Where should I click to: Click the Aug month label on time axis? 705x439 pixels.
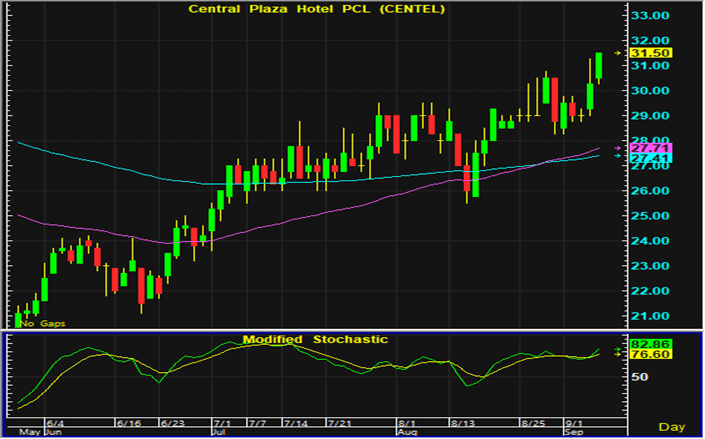click(x=406, y=433)
